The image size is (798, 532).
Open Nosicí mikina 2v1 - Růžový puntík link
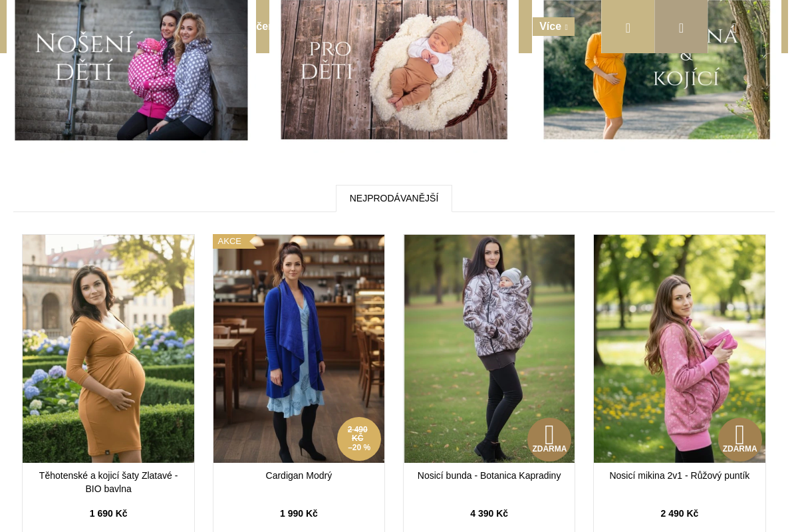tap(680, 475)
